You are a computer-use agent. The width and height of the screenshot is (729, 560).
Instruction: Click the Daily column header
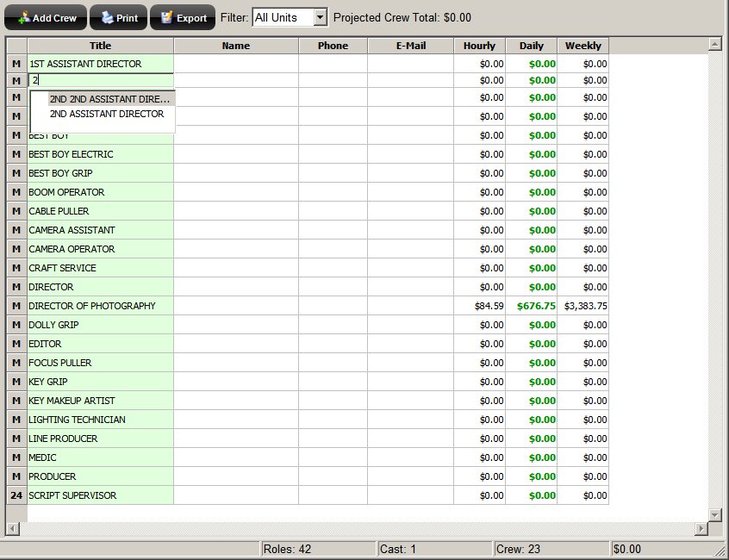coord(532,46)
